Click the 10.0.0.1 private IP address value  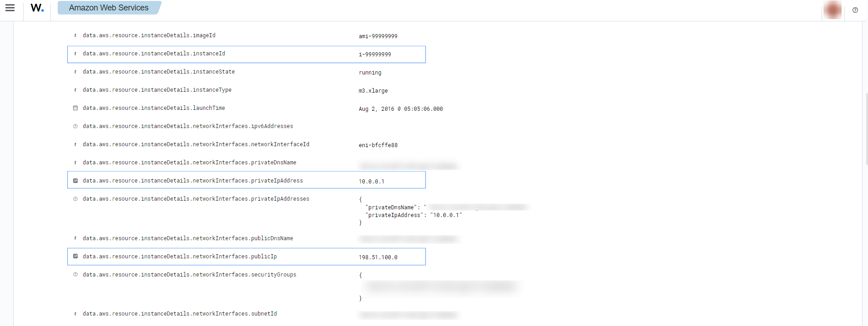372,182
